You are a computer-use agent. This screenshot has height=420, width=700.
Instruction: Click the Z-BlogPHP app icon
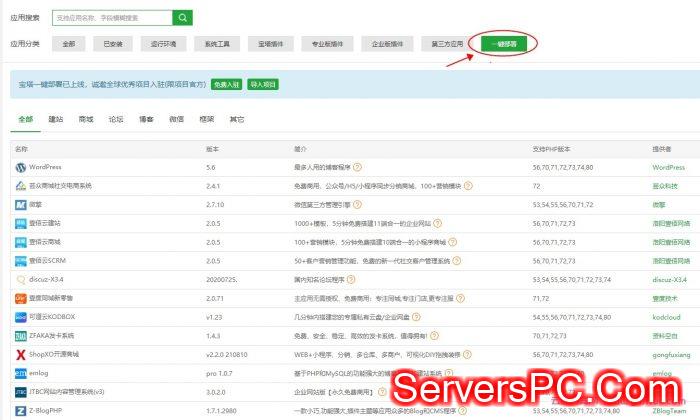point(20,410)
